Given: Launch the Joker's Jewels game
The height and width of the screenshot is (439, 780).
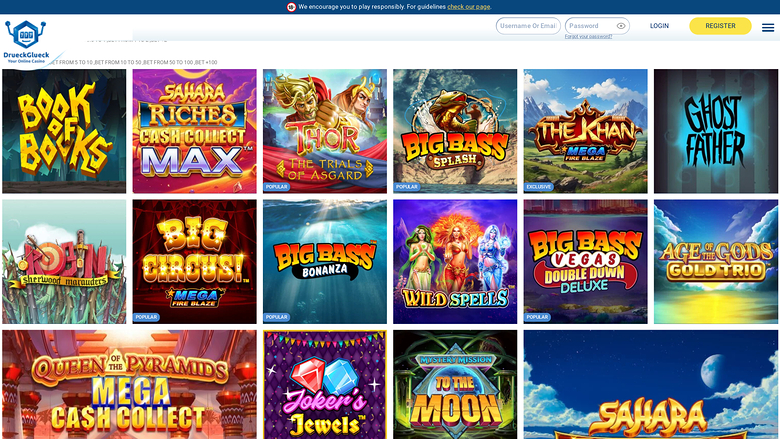Looking at the screenshot, I should coord(325,384).
